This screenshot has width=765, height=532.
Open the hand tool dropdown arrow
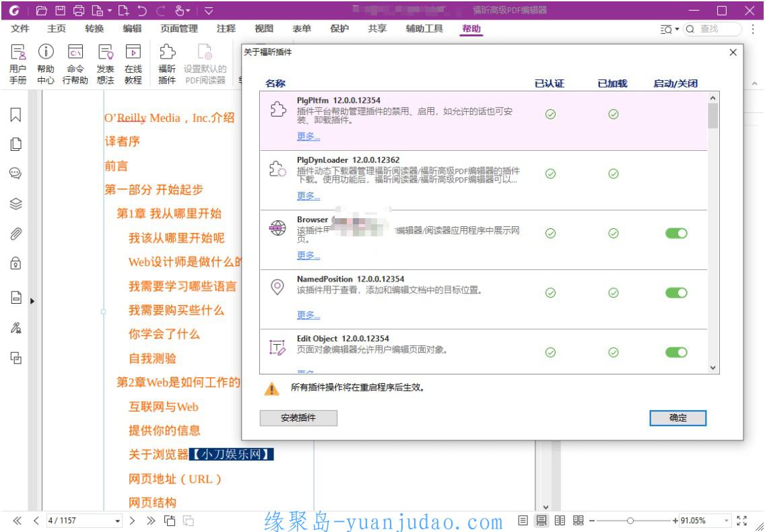point(188,11)
